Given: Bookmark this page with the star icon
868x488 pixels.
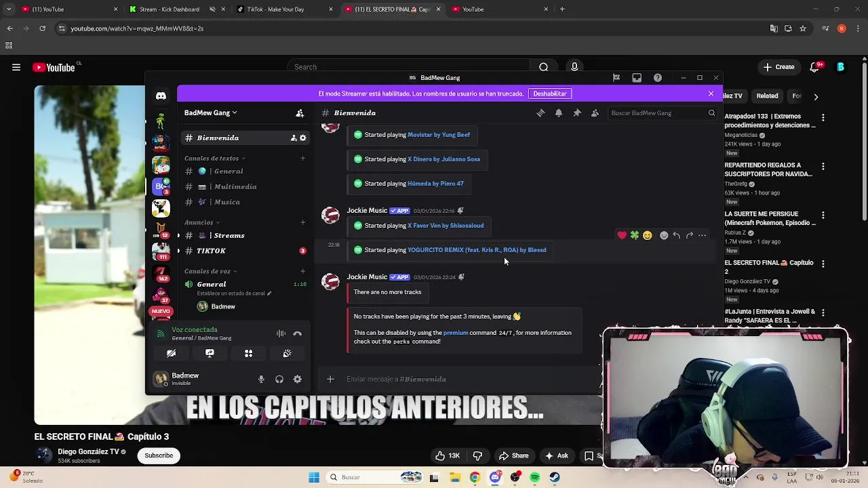Looking at the screenshot, I should point(803,28).
